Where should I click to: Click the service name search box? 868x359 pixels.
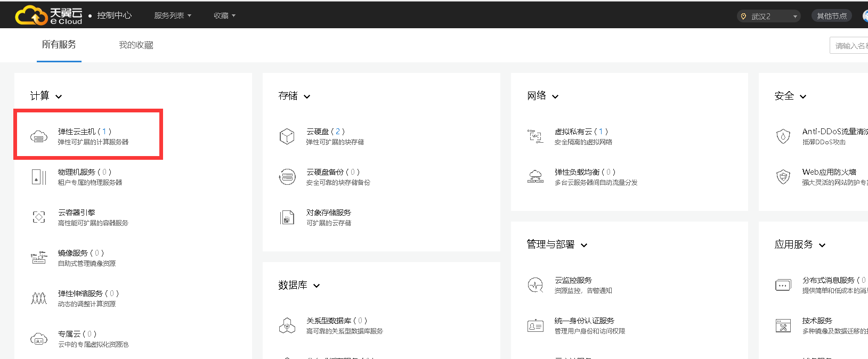(x=850, y=46)
